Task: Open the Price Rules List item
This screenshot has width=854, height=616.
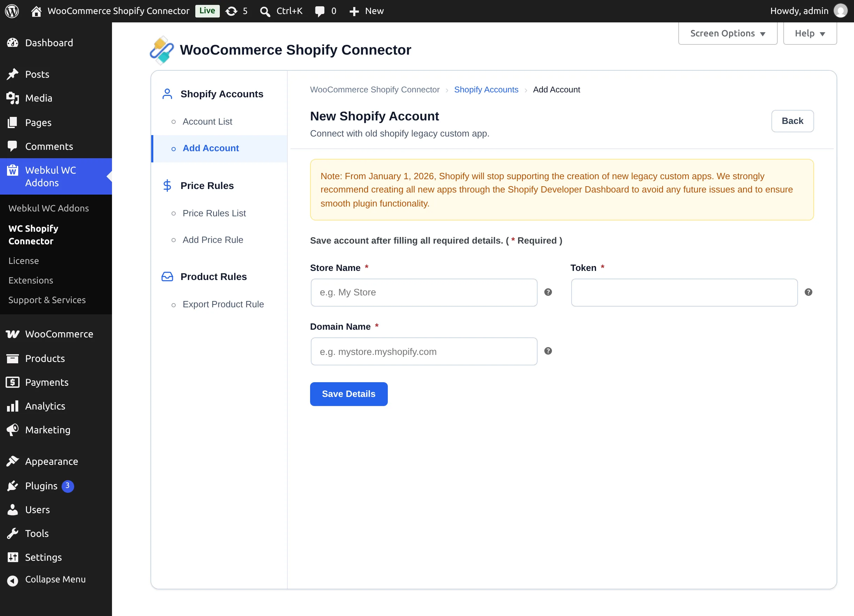Action: point(214,213)
